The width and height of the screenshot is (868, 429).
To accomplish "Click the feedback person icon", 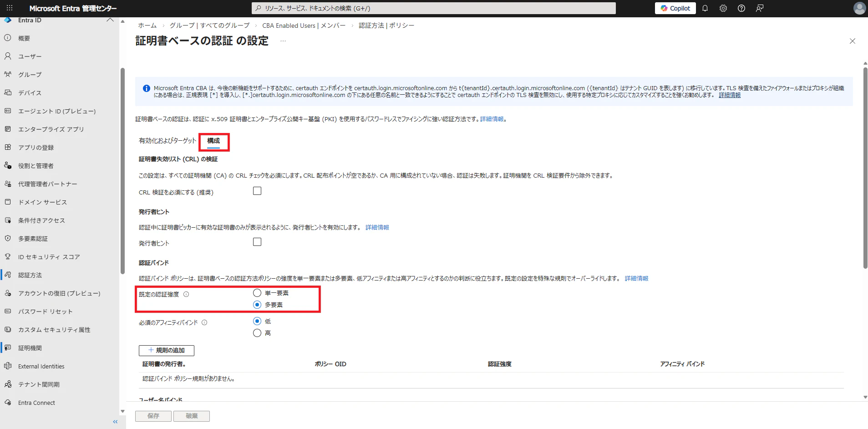I will 760,8.
